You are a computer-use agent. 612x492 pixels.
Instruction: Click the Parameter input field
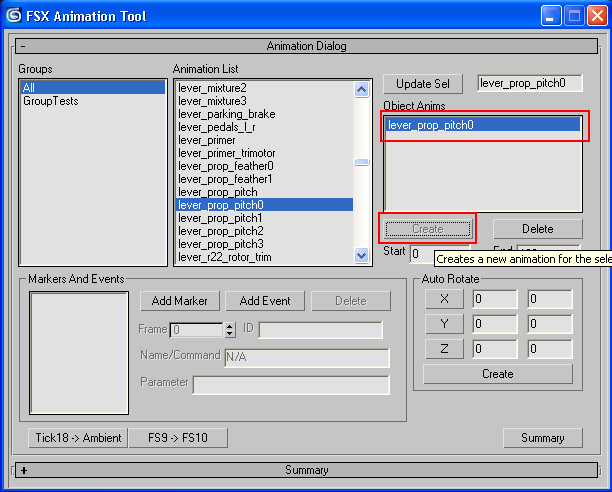[x=291, y=385]
